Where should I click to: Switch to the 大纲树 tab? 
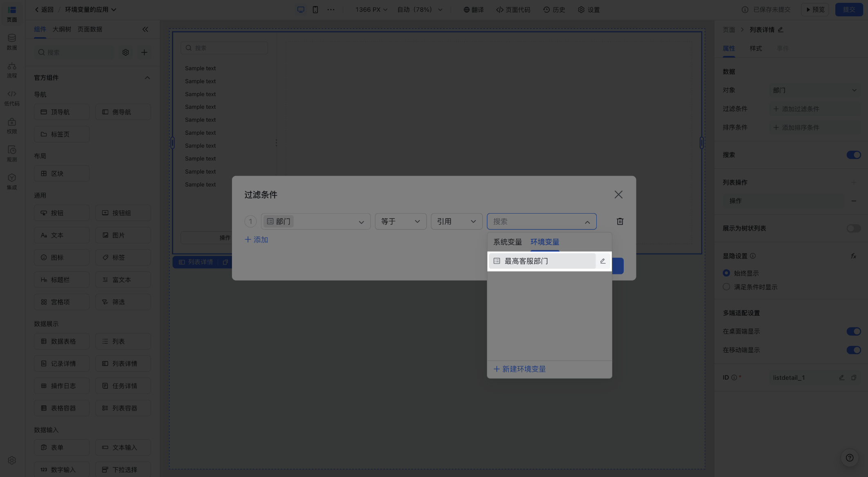click(62, 29)
